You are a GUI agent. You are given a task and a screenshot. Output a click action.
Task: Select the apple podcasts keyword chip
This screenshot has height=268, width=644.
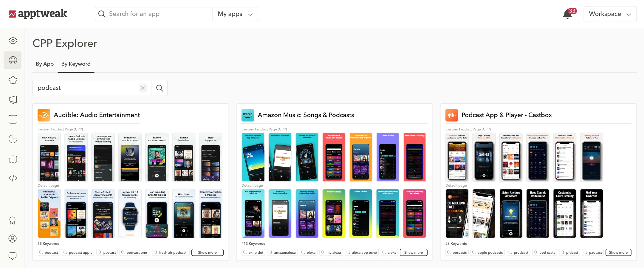point(488,253)
